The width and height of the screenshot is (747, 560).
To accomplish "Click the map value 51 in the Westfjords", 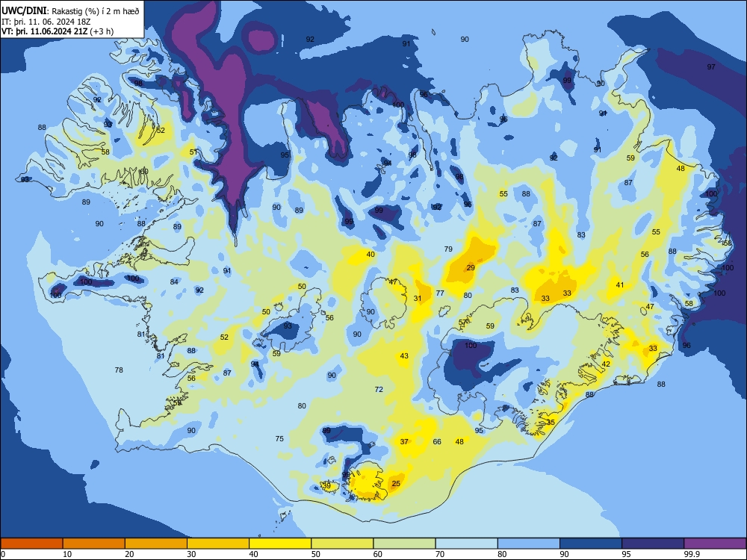I will click(x=193, y=152).
